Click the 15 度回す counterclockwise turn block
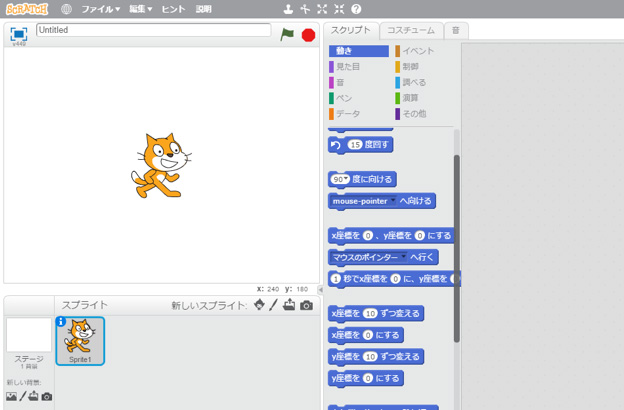 [x=361, y=145]
